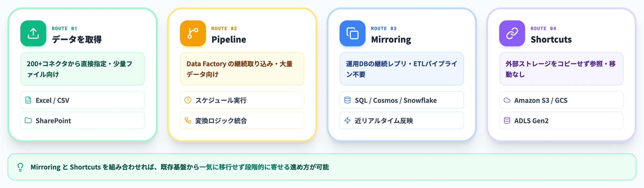Click the purple Shortcuts link icon

(x=512, y=33)
